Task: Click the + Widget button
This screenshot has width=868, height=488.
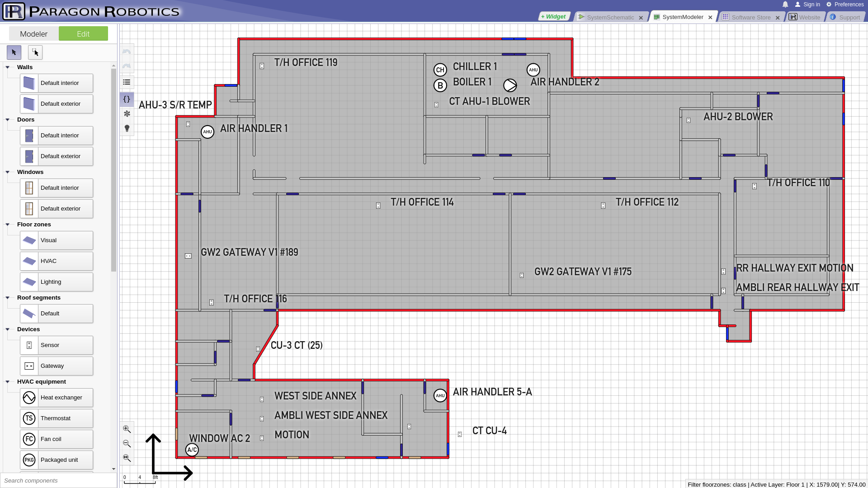Action: [x=554, y=17]
